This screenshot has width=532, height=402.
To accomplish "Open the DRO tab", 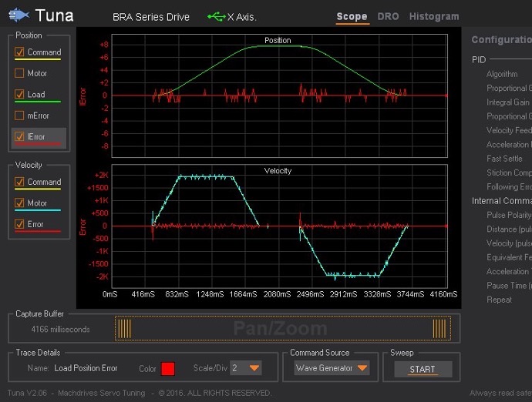I will pos(388,17).
